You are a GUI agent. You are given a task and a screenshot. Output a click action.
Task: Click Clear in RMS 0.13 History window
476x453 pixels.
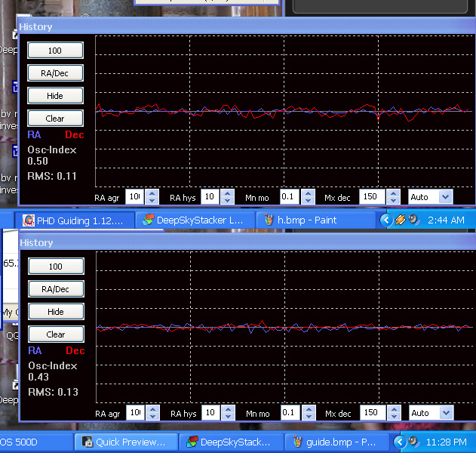pyautogui.click(x=56, y=334)
